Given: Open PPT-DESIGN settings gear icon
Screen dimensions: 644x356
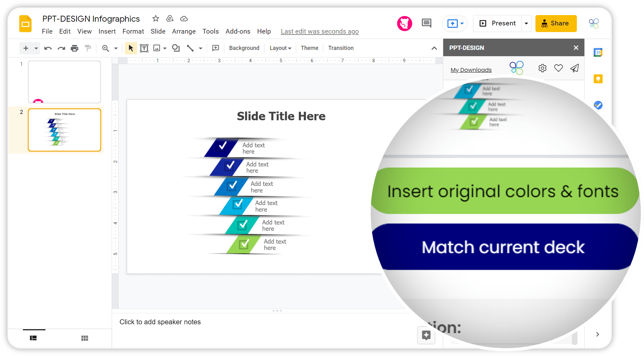Looking at the screenshot, I should [x=542, y=68].
